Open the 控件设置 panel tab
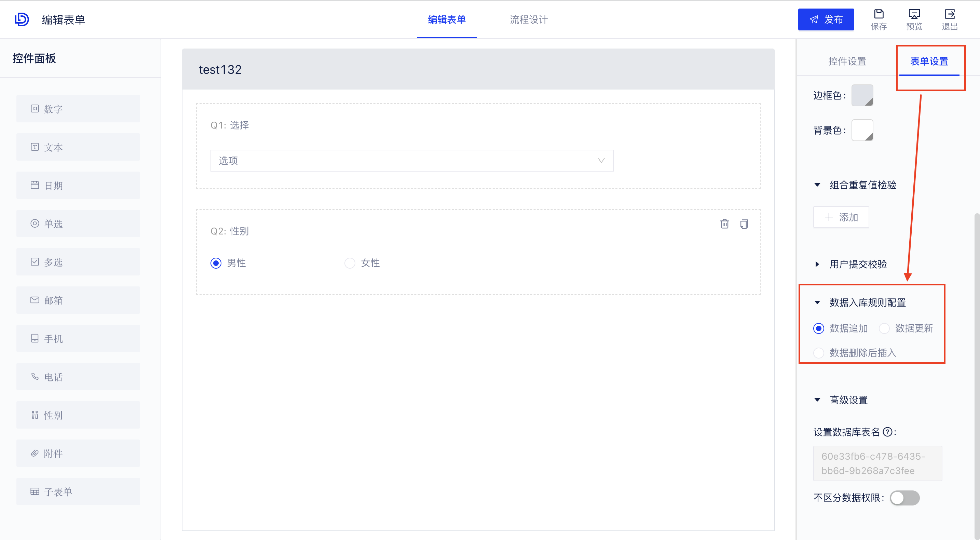This screenshot has height=540, width=980. pyautogui.click(x=847, y=61)
